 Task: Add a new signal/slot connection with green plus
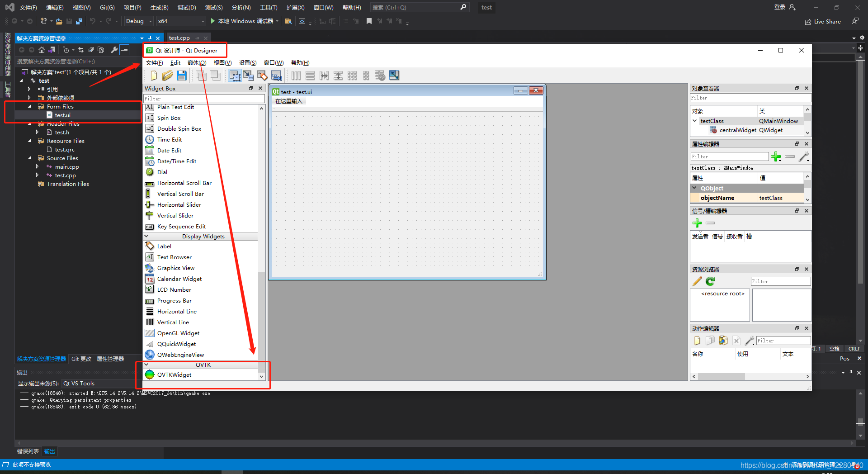pos(697,223)
